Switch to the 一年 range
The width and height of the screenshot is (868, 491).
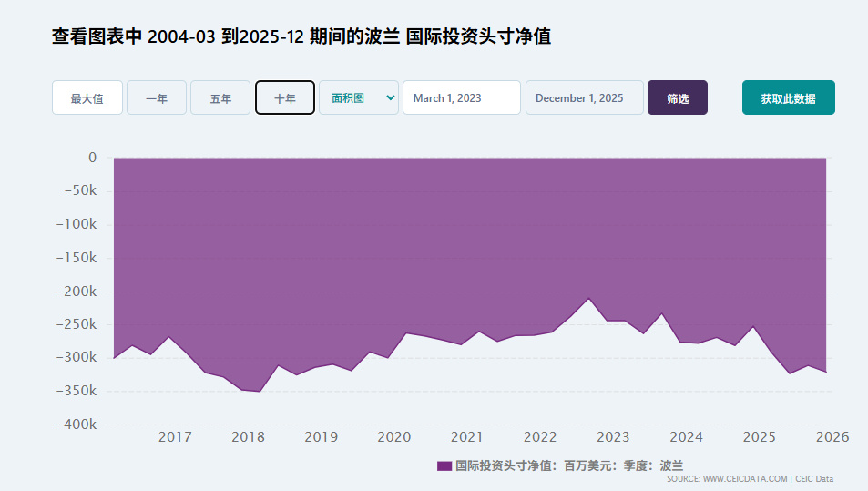(x=157, y=98)
